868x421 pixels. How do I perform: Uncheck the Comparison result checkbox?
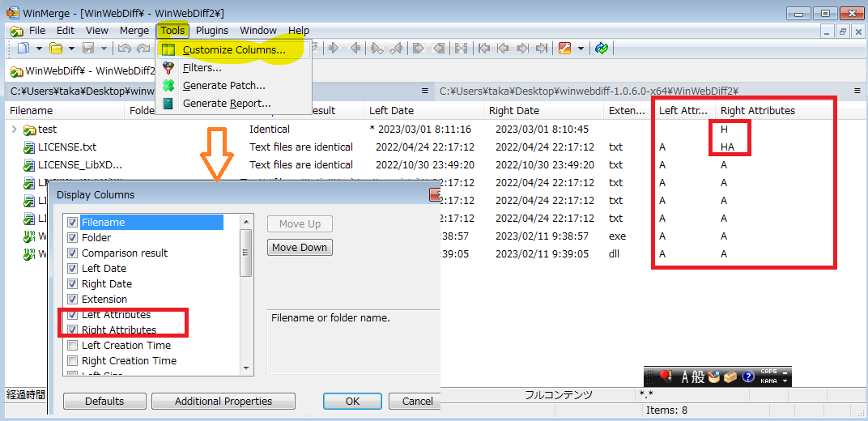click(72, 253)
